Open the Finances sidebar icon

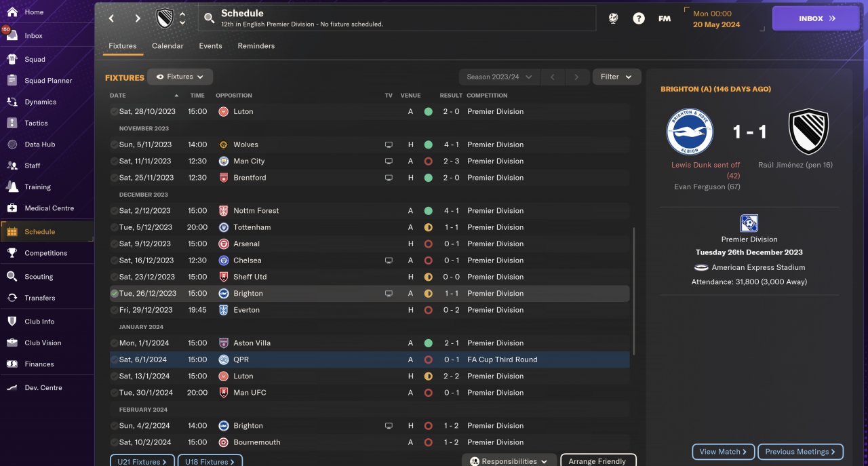[12, 364]
